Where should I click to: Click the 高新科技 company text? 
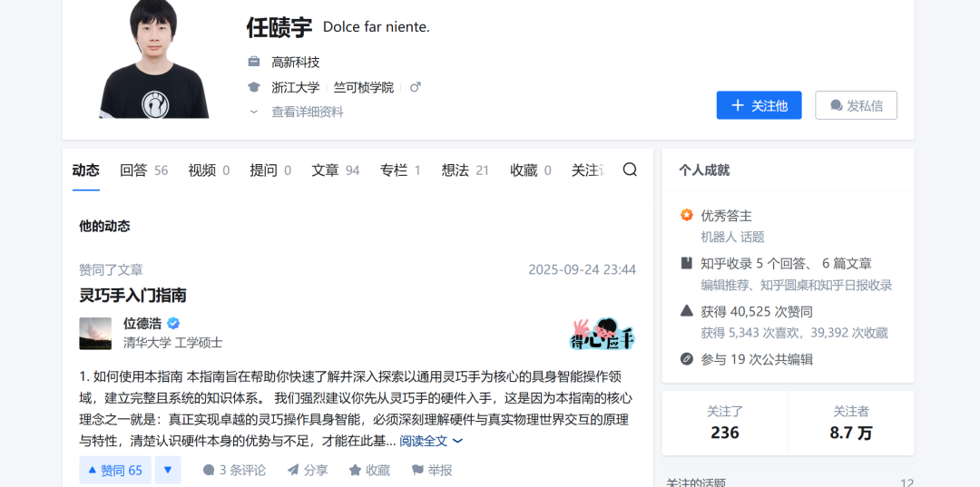[296, 62]
